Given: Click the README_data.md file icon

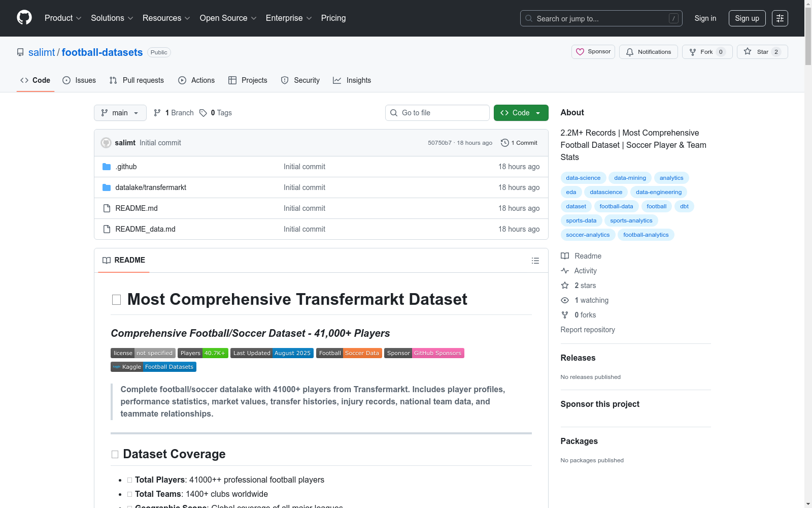Looking at the screenshot, I should (107, 229).
